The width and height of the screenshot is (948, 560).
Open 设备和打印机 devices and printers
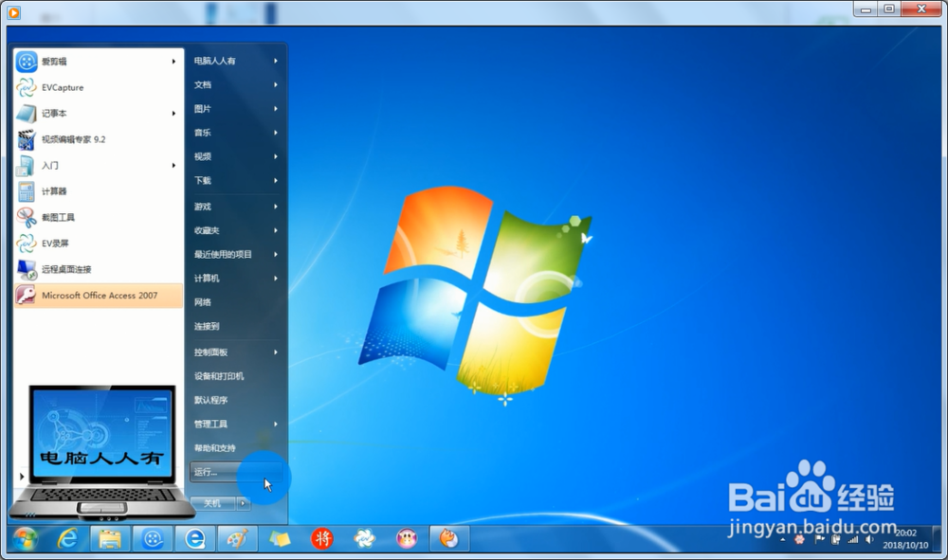pyautogui.click(x=236, y=376)
